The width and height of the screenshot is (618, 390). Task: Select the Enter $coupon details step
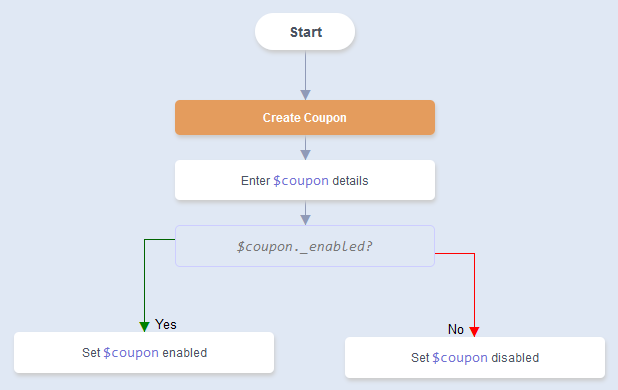click(305, 180)
